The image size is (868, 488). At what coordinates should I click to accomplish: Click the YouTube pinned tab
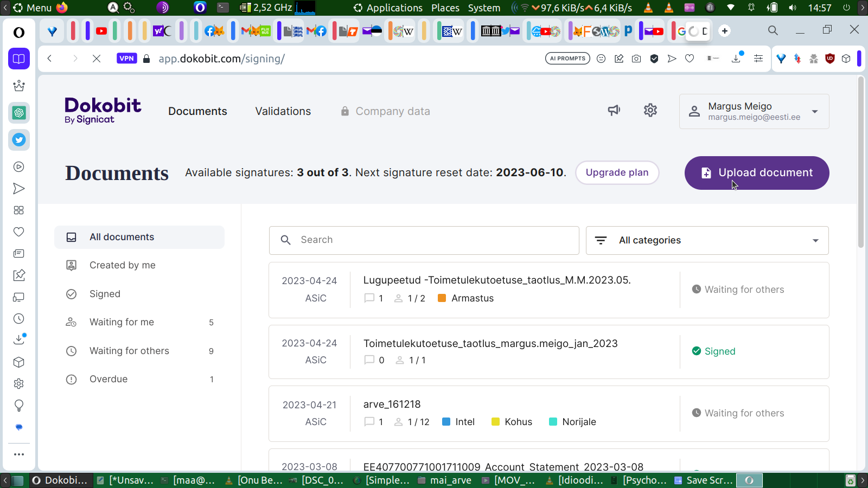coord(101,31)
